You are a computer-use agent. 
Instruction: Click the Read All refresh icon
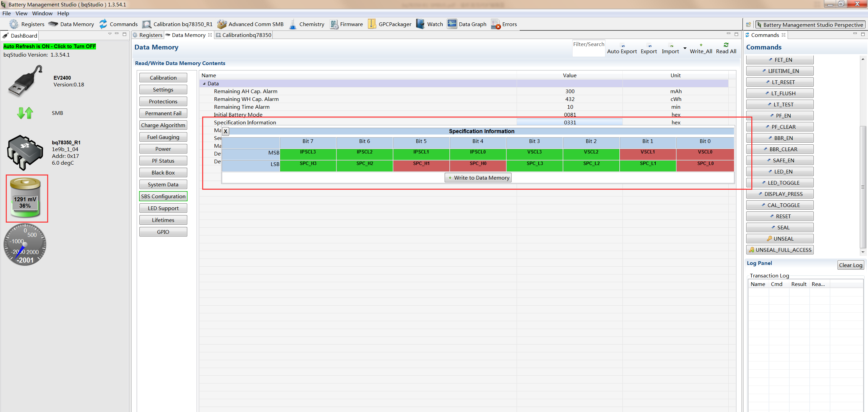point(726,45)
